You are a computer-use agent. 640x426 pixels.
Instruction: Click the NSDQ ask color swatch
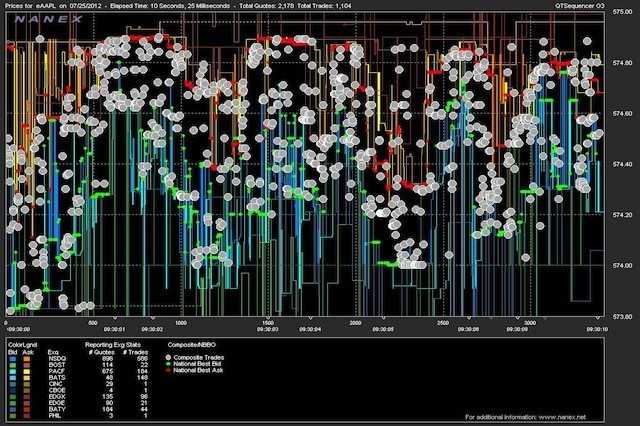coord(27,359)
